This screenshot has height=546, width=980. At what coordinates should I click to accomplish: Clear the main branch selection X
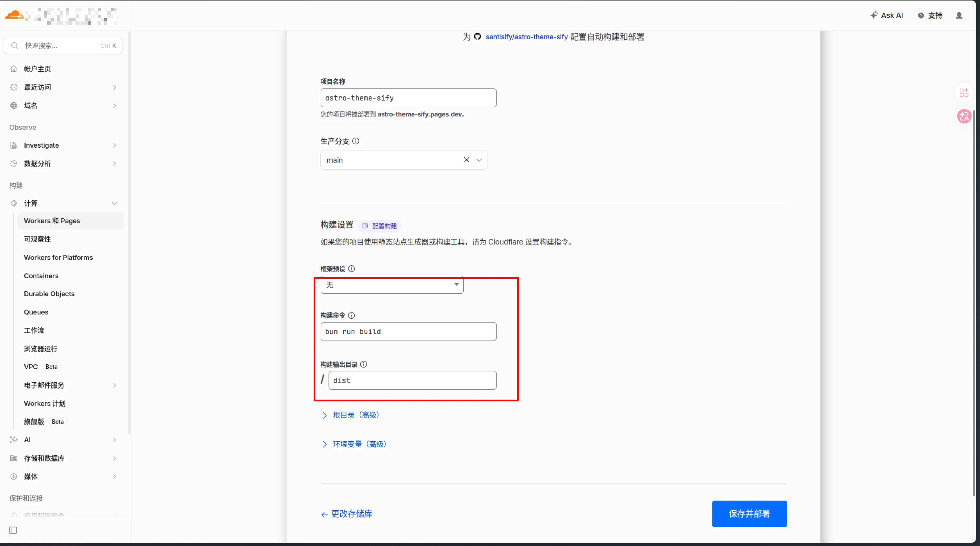(x=467, y=160)
